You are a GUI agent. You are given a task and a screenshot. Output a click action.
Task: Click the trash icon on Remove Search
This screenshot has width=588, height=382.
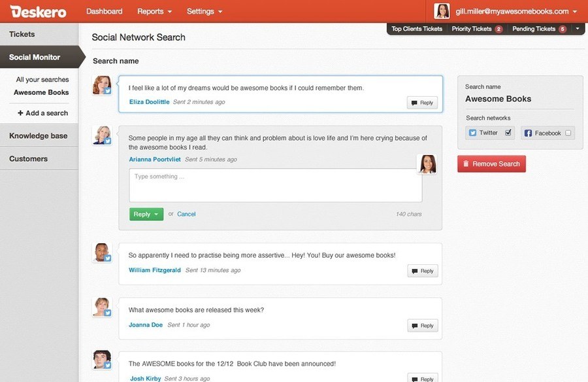(466, 164)
